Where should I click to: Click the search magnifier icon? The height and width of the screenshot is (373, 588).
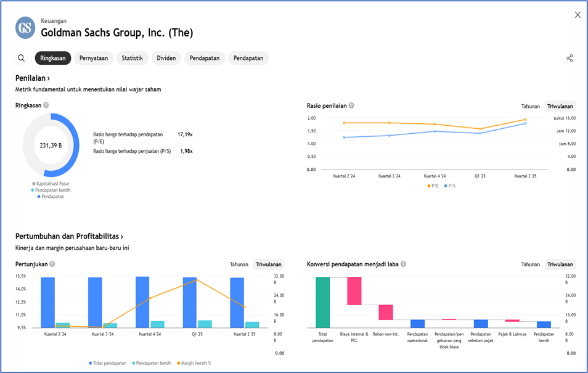(22, 58)
